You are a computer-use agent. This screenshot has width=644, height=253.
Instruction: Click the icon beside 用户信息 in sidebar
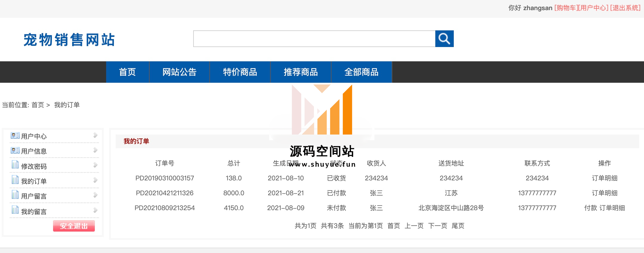(x=15, y=151)
